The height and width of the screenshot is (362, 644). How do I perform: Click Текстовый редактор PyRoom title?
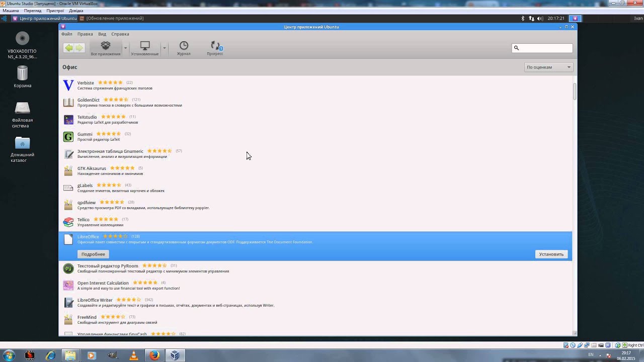(x=108, y=266)
